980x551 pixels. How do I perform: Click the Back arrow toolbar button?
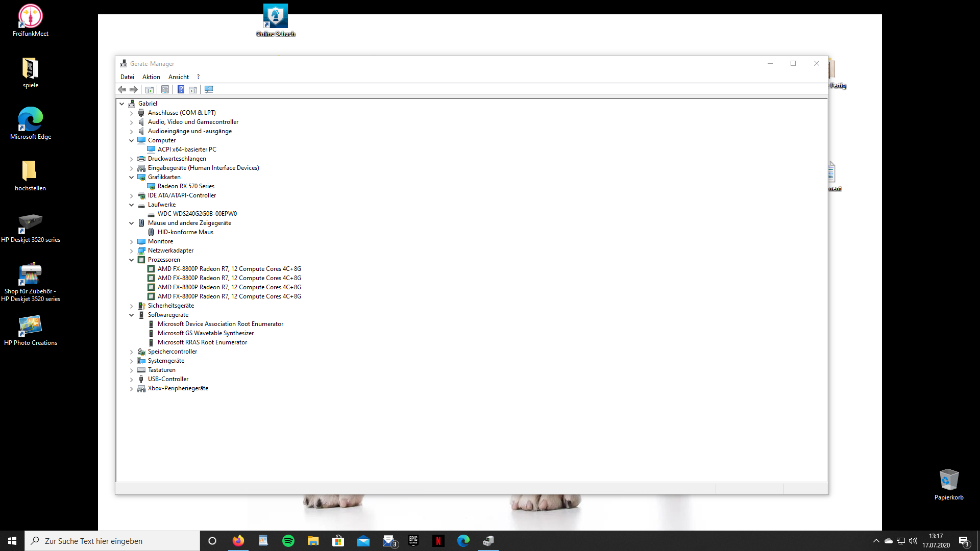(122, 90)
